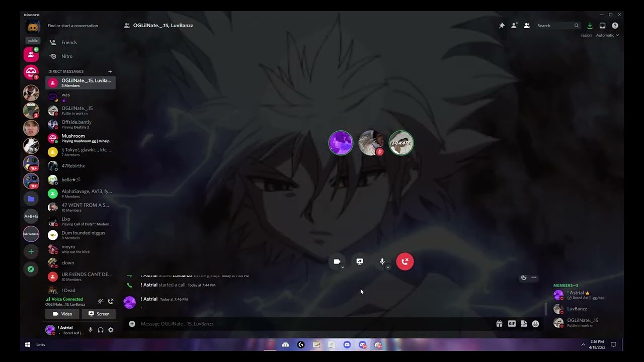
Task: Open the Tokyo!, glawki group DM
Action: 80,152
